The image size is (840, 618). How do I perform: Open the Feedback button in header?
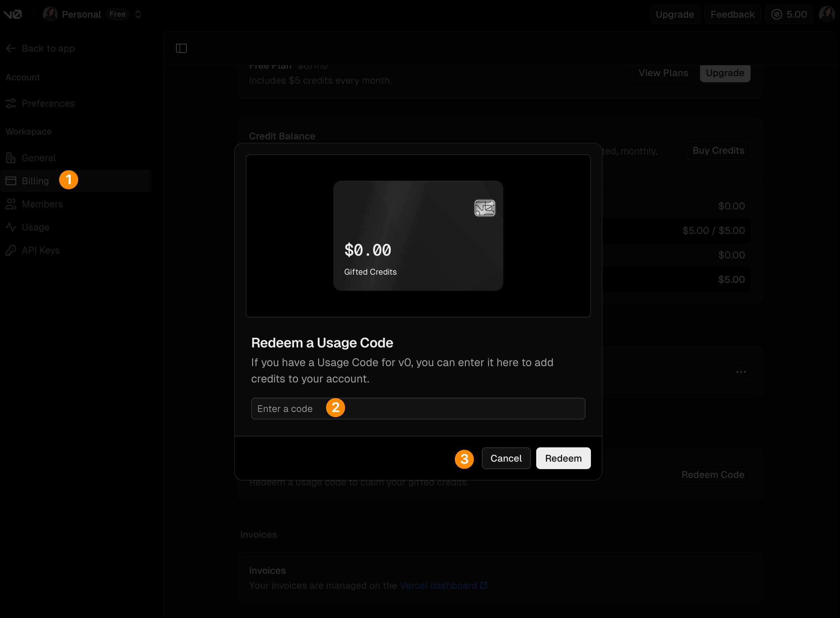click(732, 14)
